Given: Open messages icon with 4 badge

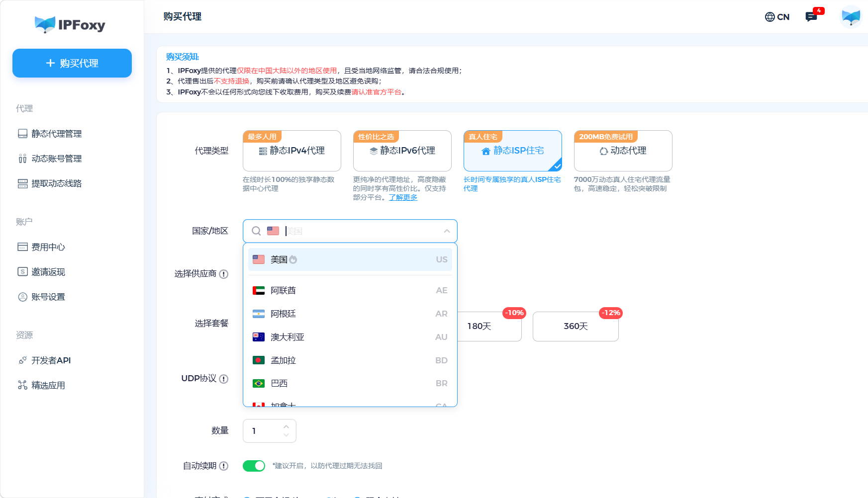Looking at the screenshot, I should tap(812, 17).
